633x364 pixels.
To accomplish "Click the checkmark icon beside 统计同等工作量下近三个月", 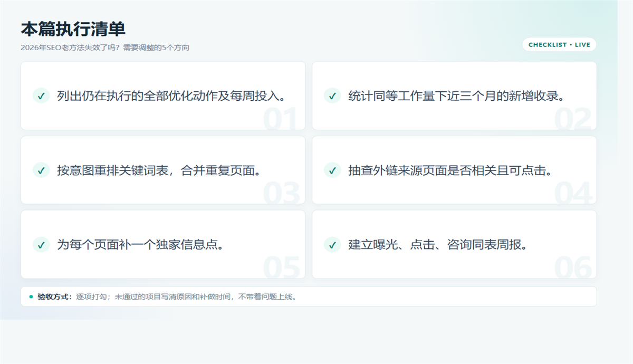I will click(x=332, y=96).
